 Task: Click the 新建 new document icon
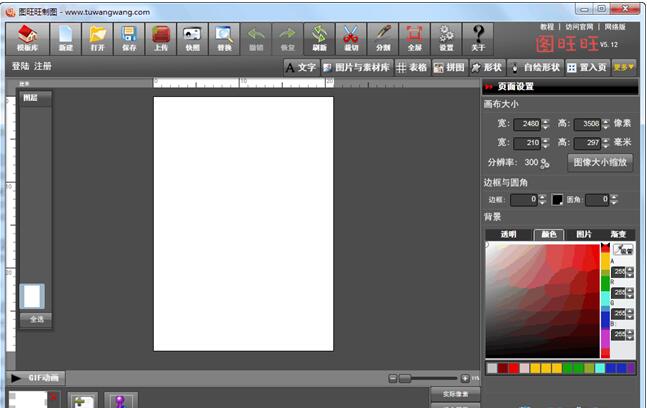[66, 38]
